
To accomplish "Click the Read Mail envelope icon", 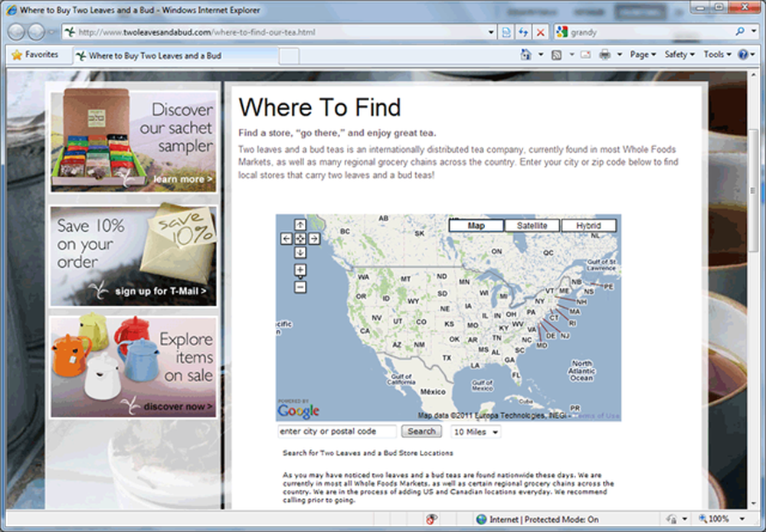I will pyautogui.click(x=585, y=54).
